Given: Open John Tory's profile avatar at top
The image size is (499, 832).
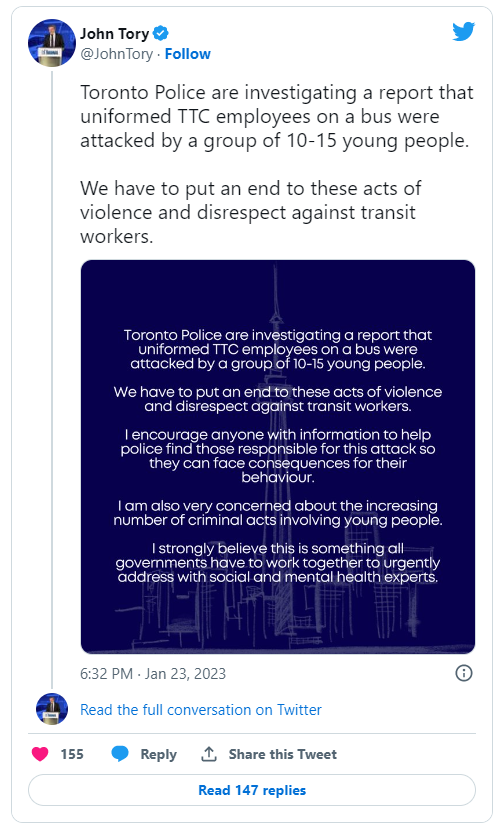Looking at the screenshot, I should [52, 43].
